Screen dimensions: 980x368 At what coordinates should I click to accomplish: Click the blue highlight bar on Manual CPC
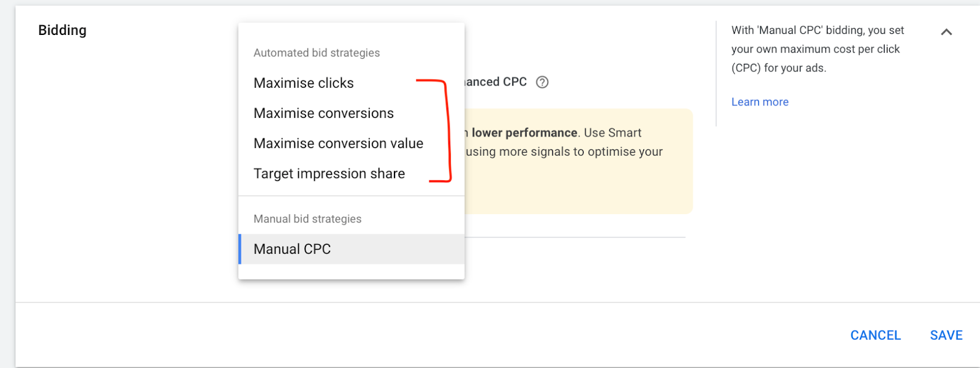239,249
